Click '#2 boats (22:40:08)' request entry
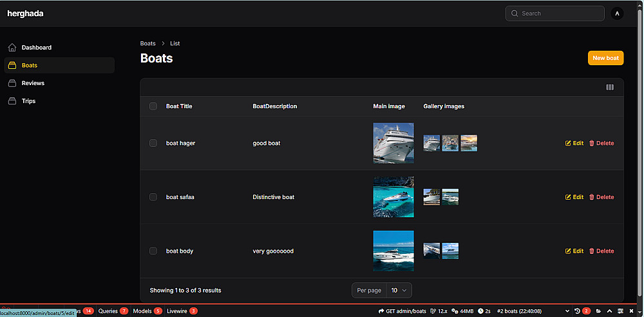644x317 pixels. [519, 311]
